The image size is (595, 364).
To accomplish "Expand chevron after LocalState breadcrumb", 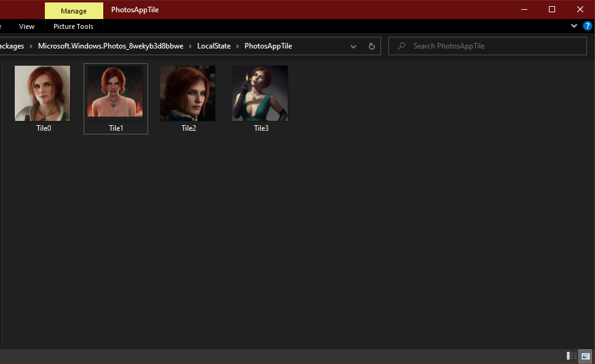I will tap(237, 46).
